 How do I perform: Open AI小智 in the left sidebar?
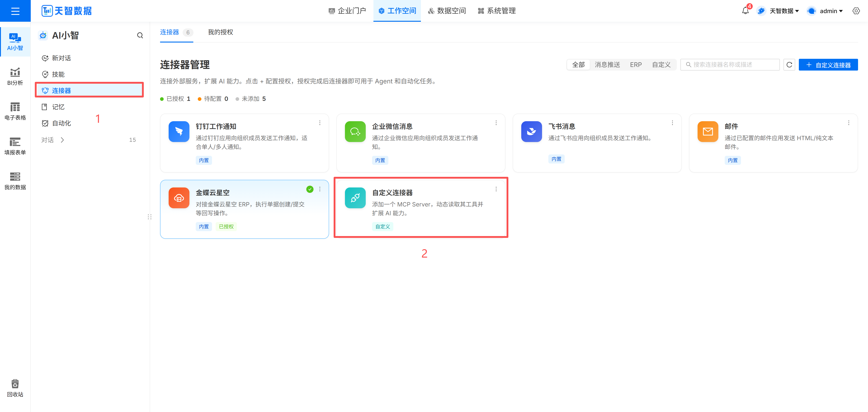[x=15, y=42]
